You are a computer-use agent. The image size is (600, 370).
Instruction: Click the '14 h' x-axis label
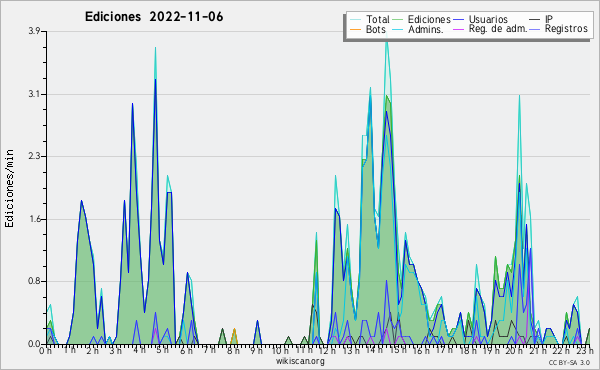point(375,350)
